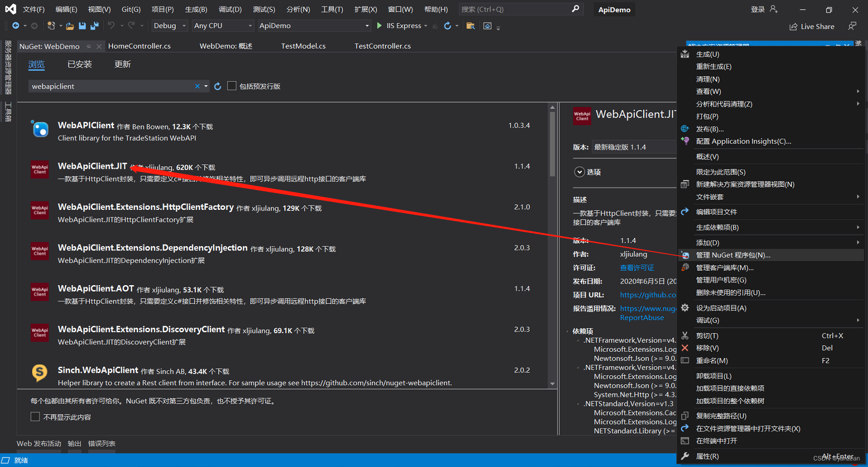The width and height of the screenshot is (868, 467).
Task: Pin the NuGet: WebDemo tab
Action: coord(89,46)
